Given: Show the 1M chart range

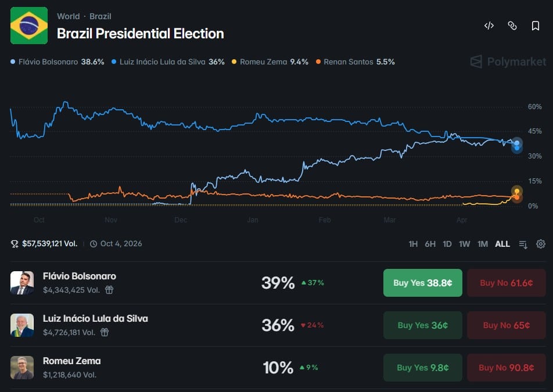Looking at the screenshot, I should tap(482, 244).
